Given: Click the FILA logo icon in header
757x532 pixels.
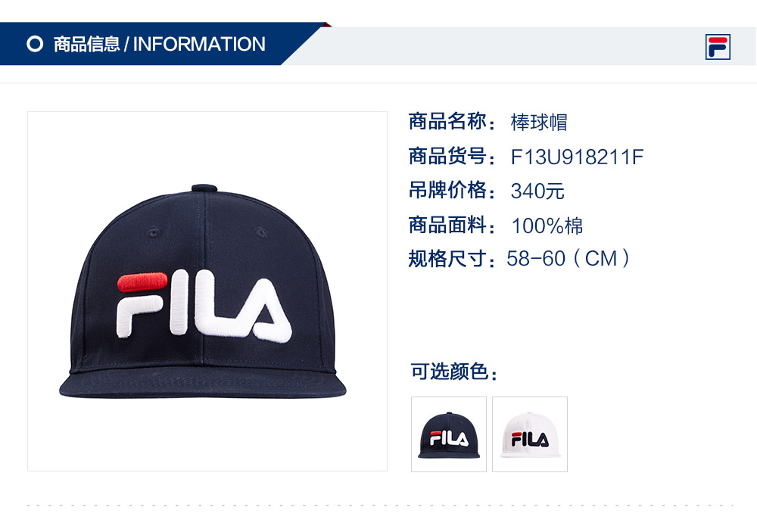Looking at the screenshot, I should coord(718,47).
